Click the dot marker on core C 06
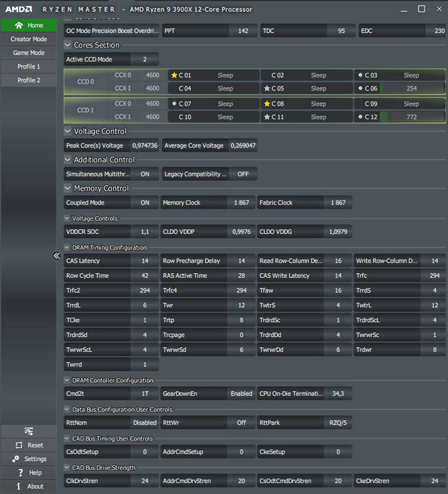This screenshot has height=494, width=448. pos(360,89)
